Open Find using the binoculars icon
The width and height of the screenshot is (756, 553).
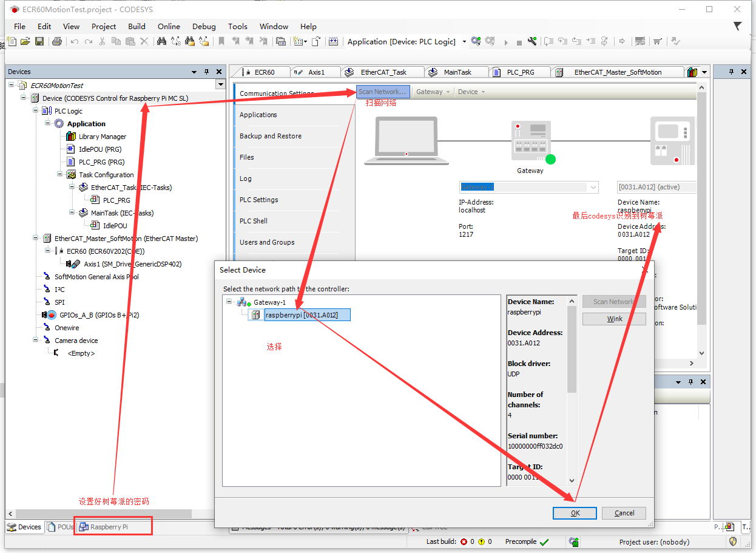click(161, 41)
